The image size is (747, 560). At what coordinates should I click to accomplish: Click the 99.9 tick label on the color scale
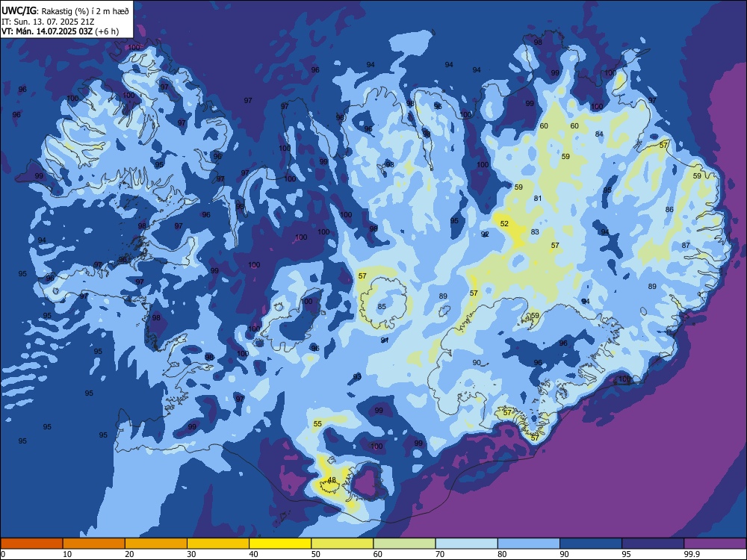click(691, 554)
